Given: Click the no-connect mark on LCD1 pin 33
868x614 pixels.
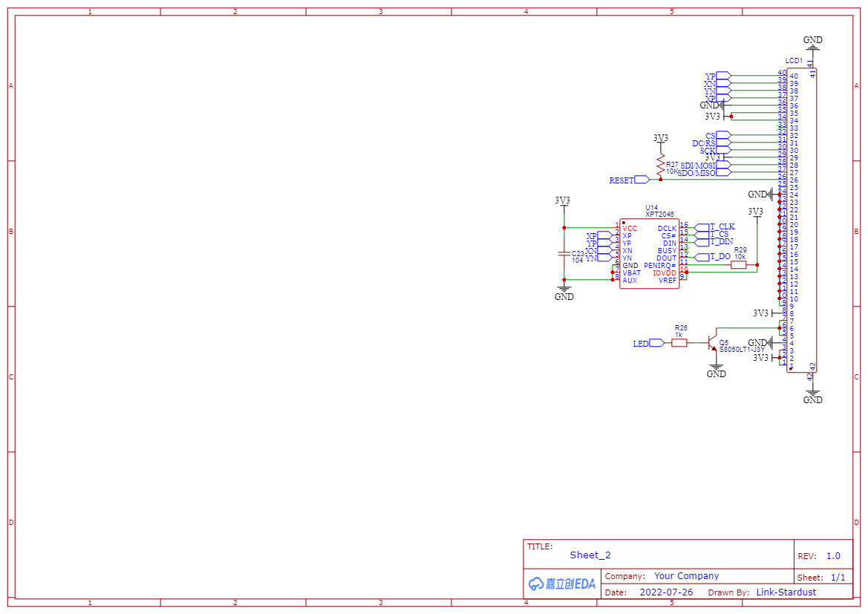Looking at the screenshot, I should click(780, 128).
